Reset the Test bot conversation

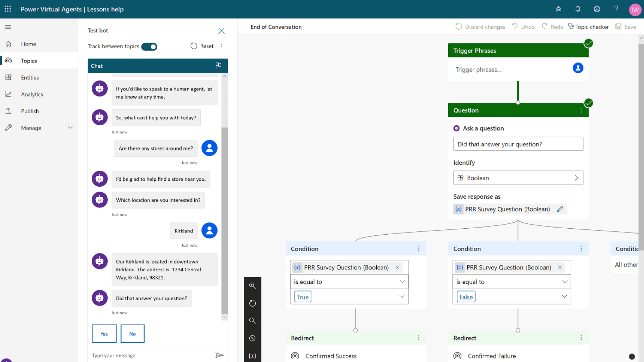pos(201,46)
